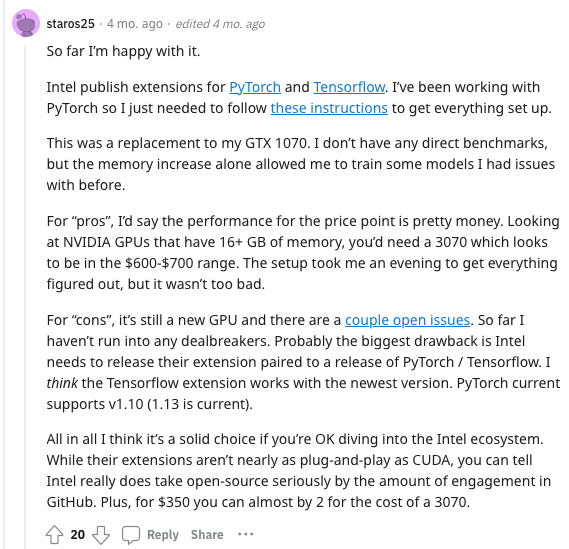This screenshot has width=569, height=549.
Task: Open the "couple open issues" link
Action: 407,320
